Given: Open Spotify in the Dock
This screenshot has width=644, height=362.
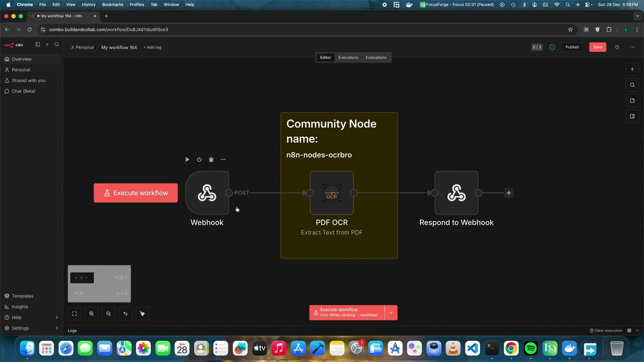Looking at the screenshot, I should click(531, 348).
